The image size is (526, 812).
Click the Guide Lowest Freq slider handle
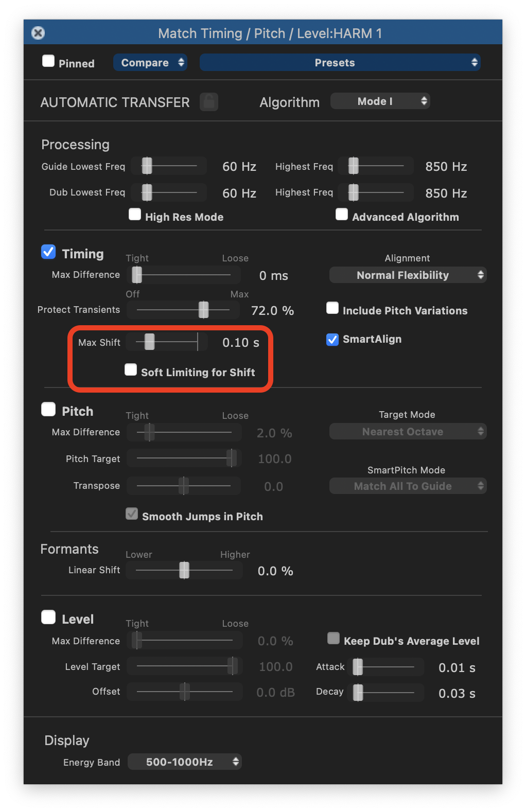pyautogui.click(x=147, y=166)
